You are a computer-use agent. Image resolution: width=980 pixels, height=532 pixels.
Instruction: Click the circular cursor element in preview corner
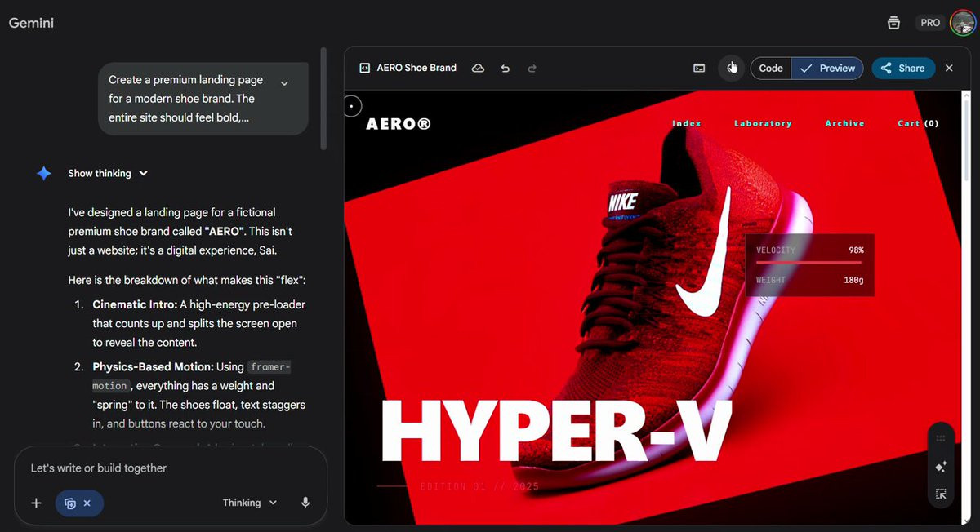[x=352, y=105]
